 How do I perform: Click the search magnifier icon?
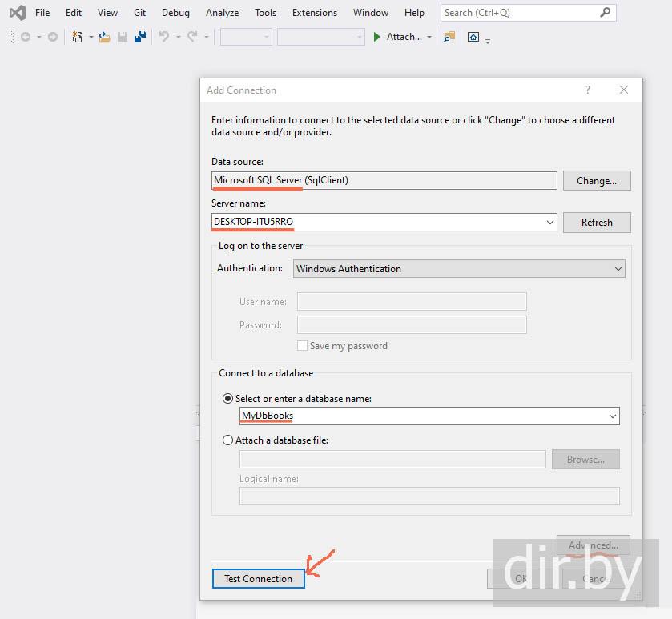(x=606, y=13)
